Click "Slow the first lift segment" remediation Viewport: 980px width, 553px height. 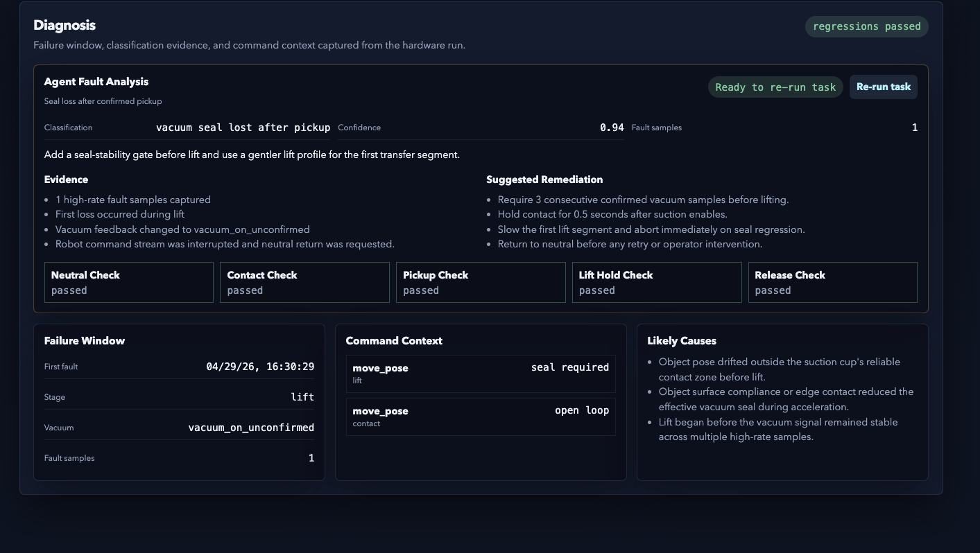point(651,229)
